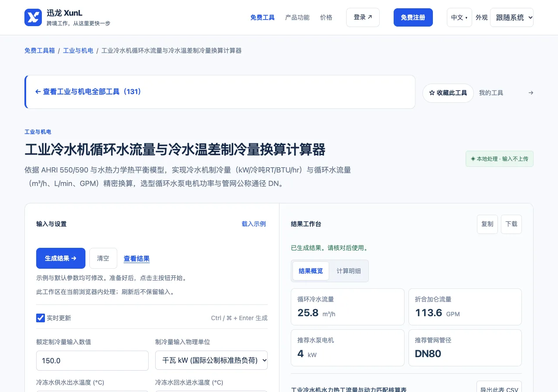Open the 价格 menu item
Image resolution: width=558 pixels, height=392 pixels.
326,17
